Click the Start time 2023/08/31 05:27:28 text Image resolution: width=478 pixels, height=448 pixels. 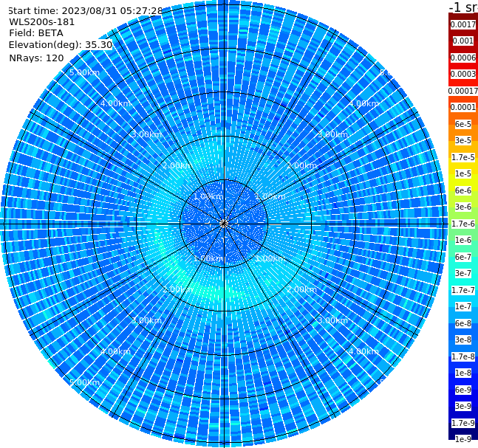[86, 10]
